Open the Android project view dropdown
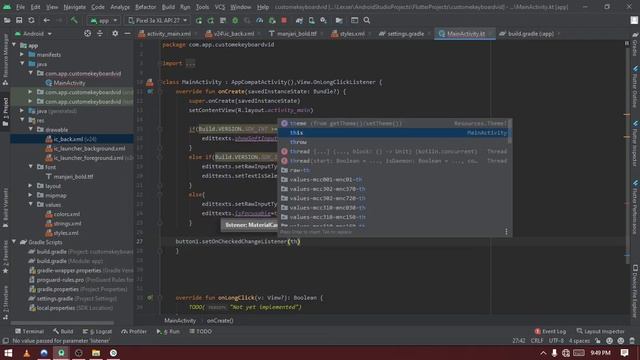 tap(33, 34)
